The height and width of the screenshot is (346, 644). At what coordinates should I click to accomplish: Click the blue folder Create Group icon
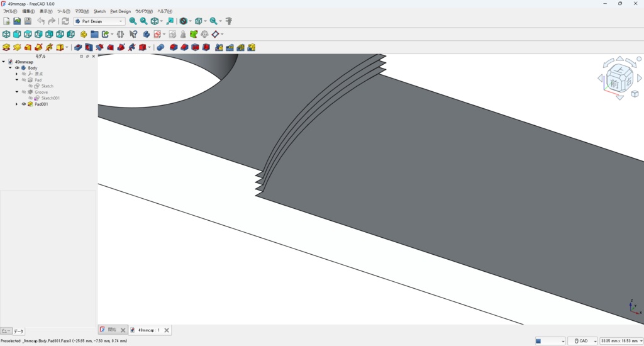coord(94,34)
